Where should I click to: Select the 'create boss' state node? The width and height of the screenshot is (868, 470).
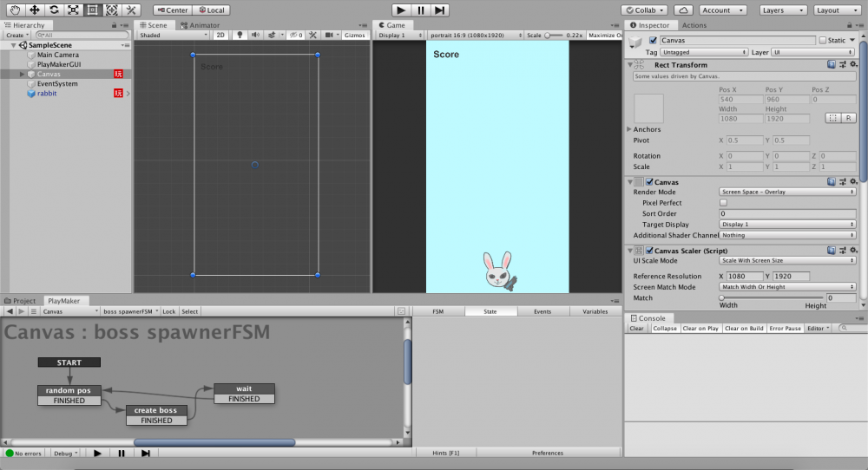pos(156,410)
